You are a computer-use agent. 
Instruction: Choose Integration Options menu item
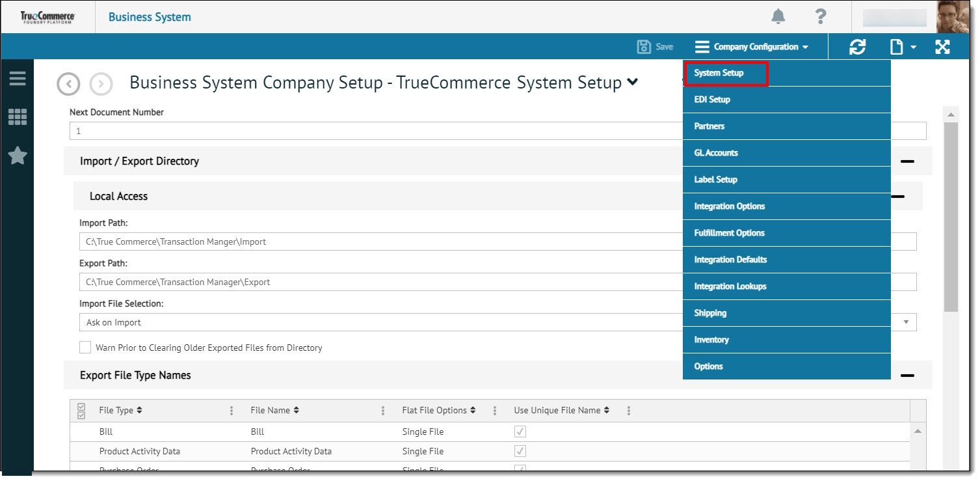(x=729, y=206)
